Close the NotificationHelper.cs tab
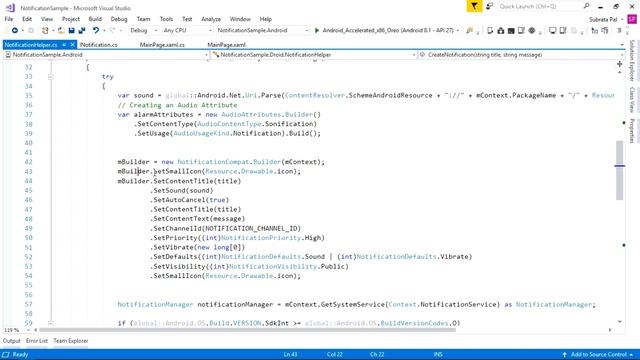The width and height of the screenshot is (640, 360). [x=72, y=45]
